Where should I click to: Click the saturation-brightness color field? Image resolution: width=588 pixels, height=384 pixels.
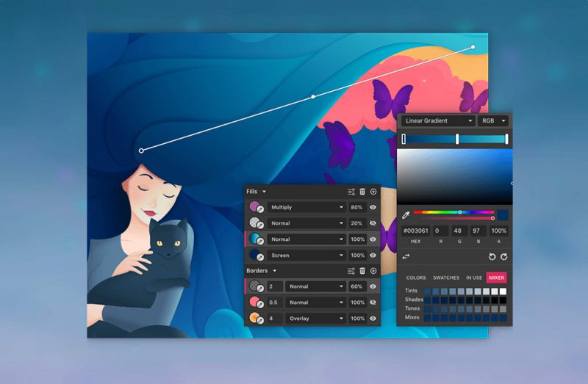(x=454, y=176)
